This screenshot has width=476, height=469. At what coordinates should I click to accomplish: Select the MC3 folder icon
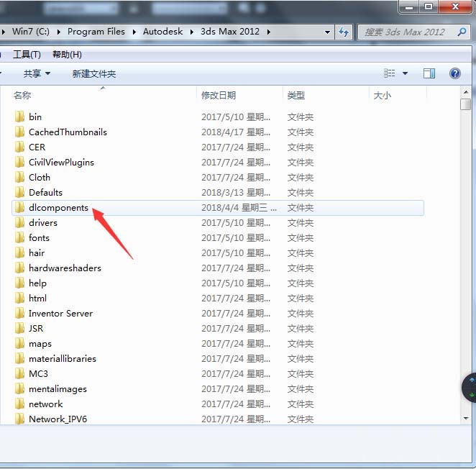click(x=19, y=373)
